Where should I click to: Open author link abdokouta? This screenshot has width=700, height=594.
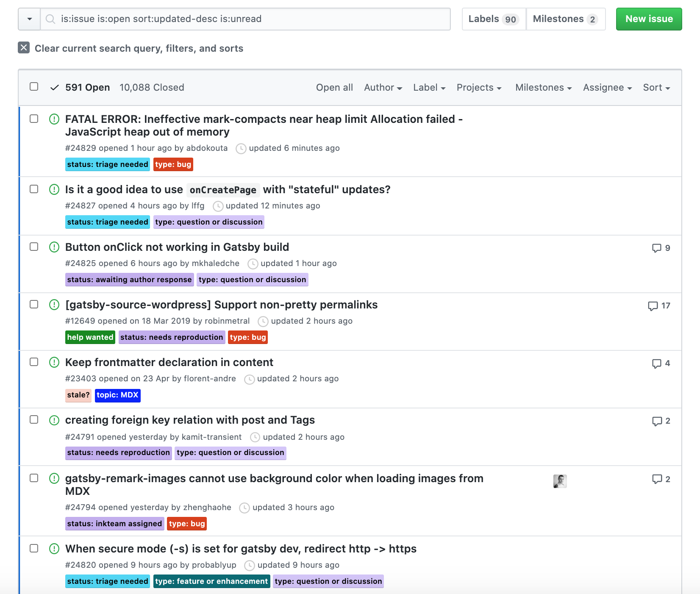point(207,148)
